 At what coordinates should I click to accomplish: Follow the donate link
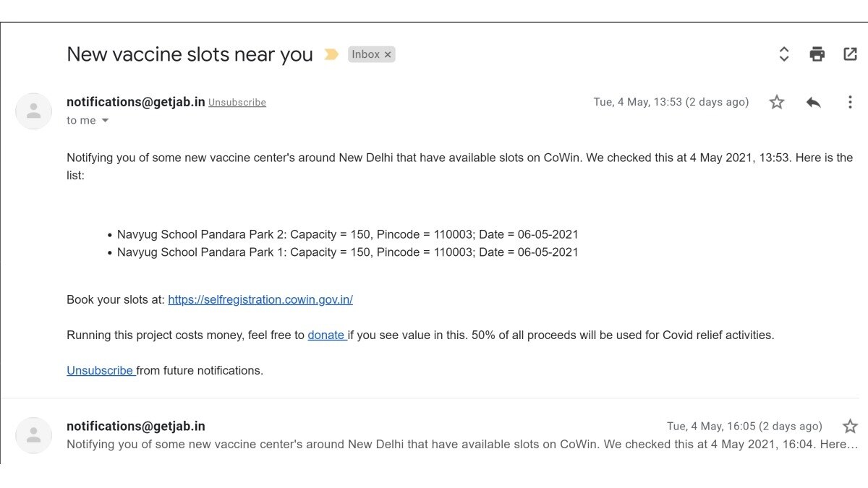[x=326, y=335]
